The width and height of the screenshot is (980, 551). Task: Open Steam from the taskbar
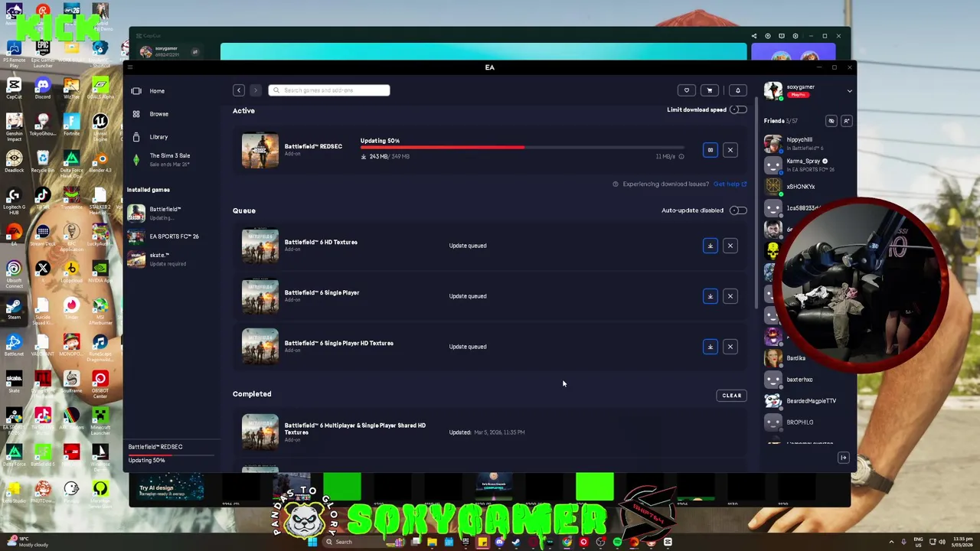[516, 542]
